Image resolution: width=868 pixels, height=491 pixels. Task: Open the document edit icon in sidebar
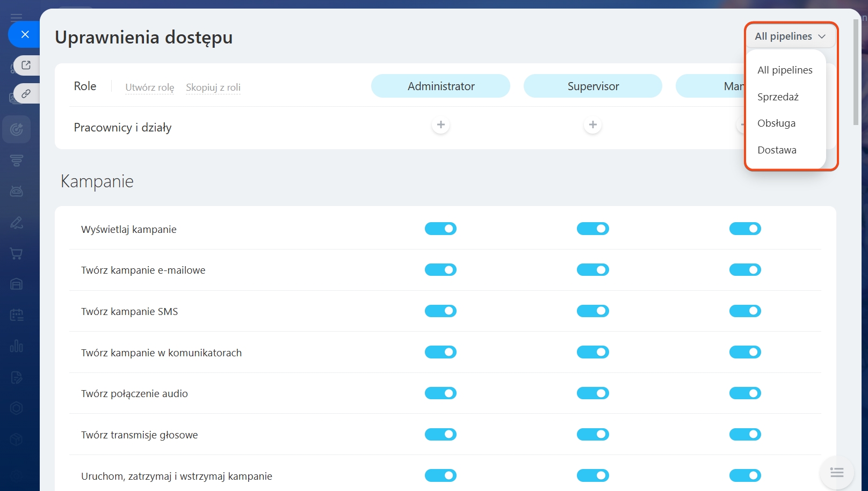point(17,377)
